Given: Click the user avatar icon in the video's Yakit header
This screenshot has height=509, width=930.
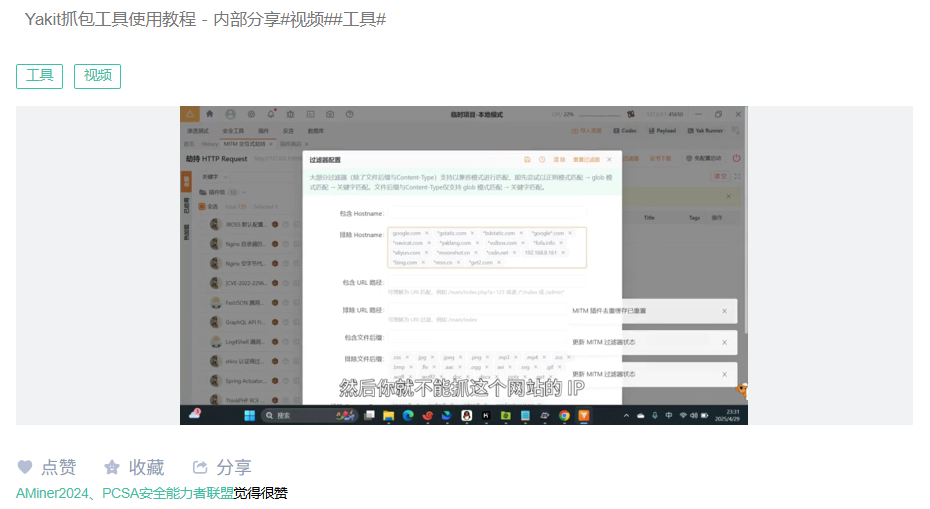Looking at the screenshot, I should (230, 114).
